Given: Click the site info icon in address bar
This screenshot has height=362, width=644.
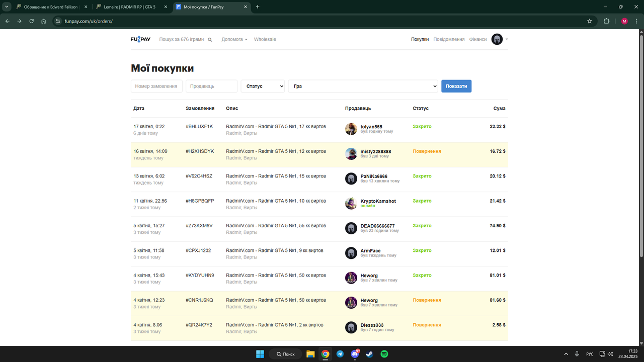Looking at the screenshot, I should (58, 21).
